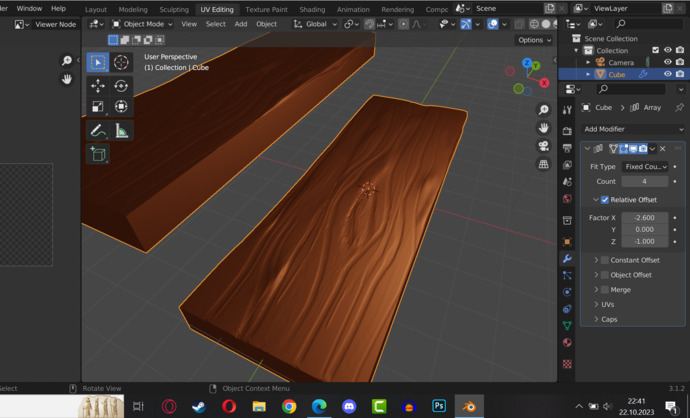Adjust the Factor X value field

pos(645,217)
